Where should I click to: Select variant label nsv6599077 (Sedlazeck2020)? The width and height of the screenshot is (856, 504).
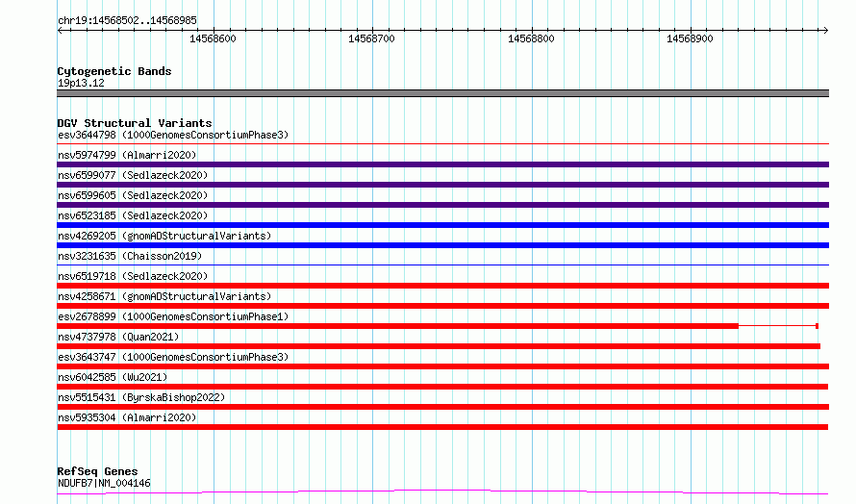tap(133, 175)
